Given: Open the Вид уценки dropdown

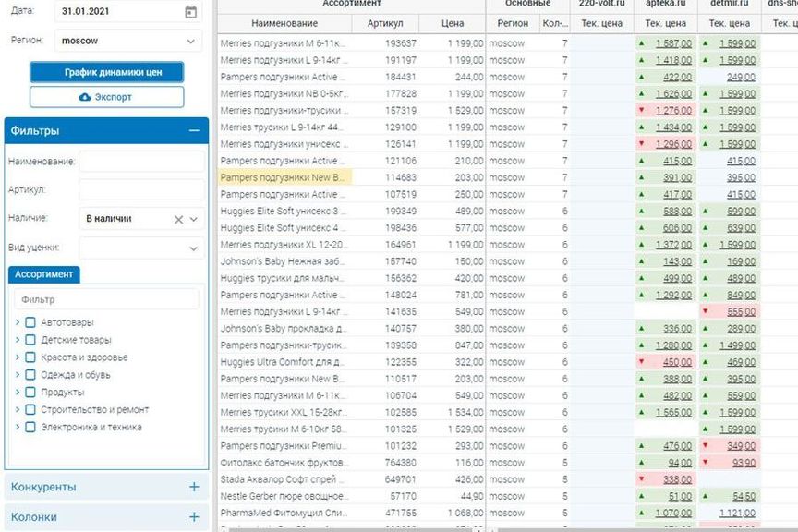Looking at the screenshot, I should point(141,248).
